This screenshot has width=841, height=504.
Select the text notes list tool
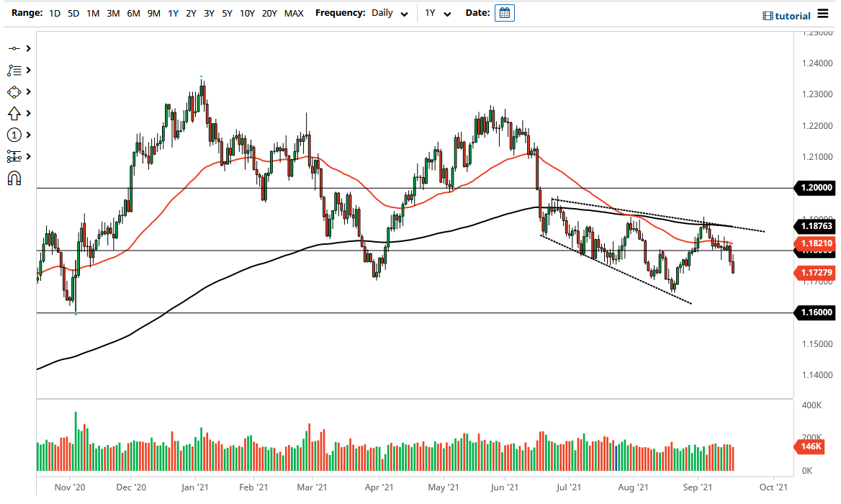[x=14, y=71]
